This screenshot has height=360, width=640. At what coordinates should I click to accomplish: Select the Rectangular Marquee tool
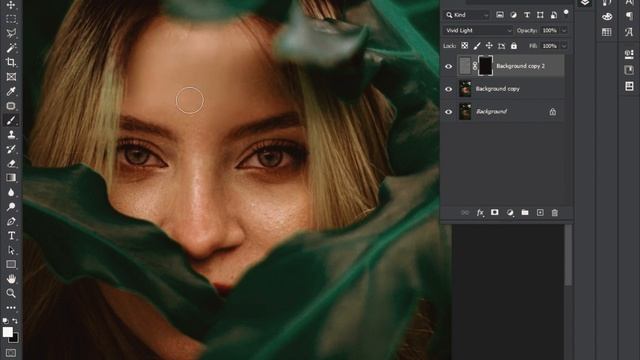(x=11, y=19)
